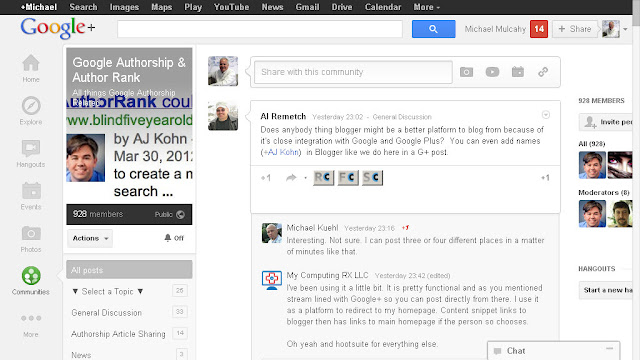Minimize the Chat panel

609,349
